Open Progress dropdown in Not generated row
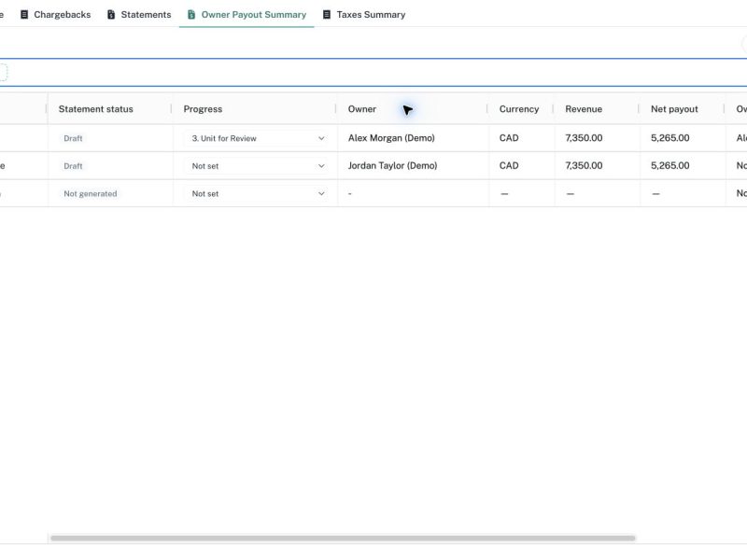The image size is (747, 560). point(256,194)
